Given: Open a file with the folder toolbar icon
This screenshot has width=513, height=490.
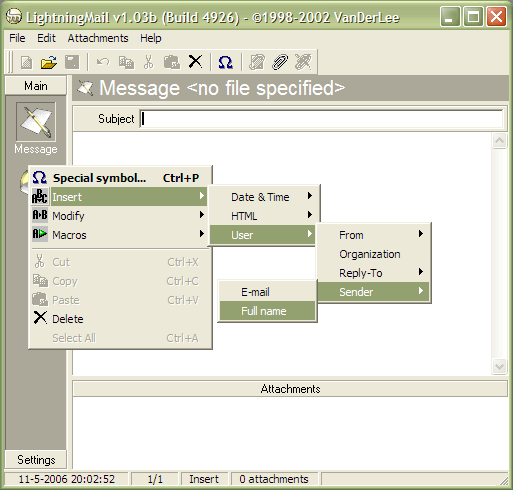Looking at the screenshot, I should pyautogui.click(x=49, y=62).
